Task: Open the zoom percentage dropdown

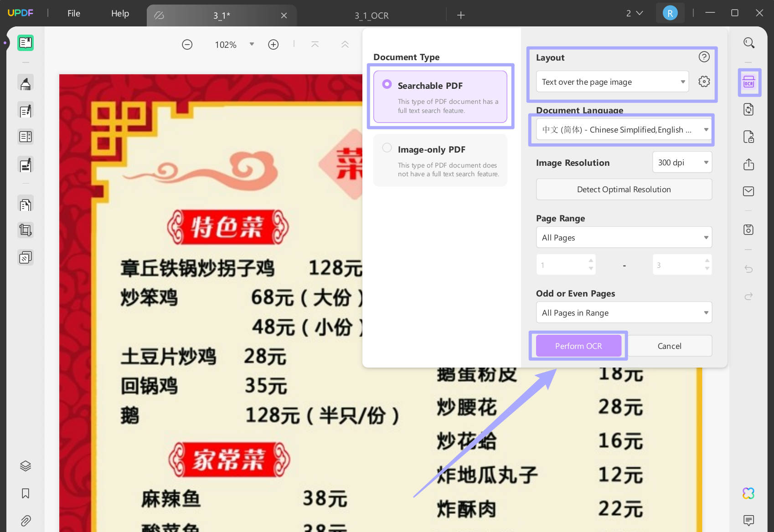Action: (x=252, y=44)
